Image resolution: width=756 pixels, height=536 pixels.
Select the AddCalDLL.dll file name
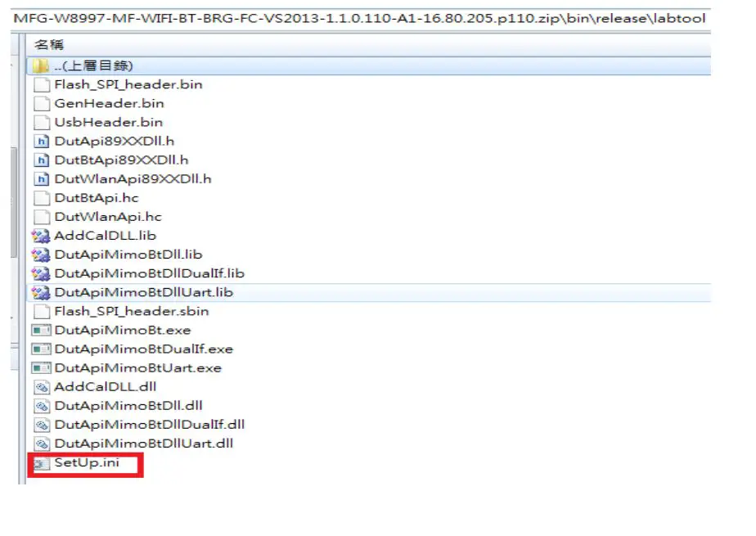coord(106,387)
